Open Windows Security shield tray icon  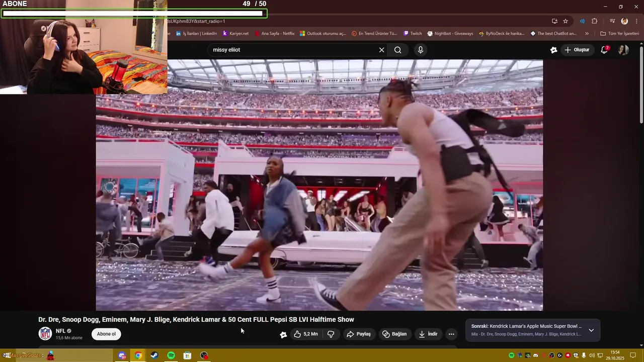click(576, 355)
